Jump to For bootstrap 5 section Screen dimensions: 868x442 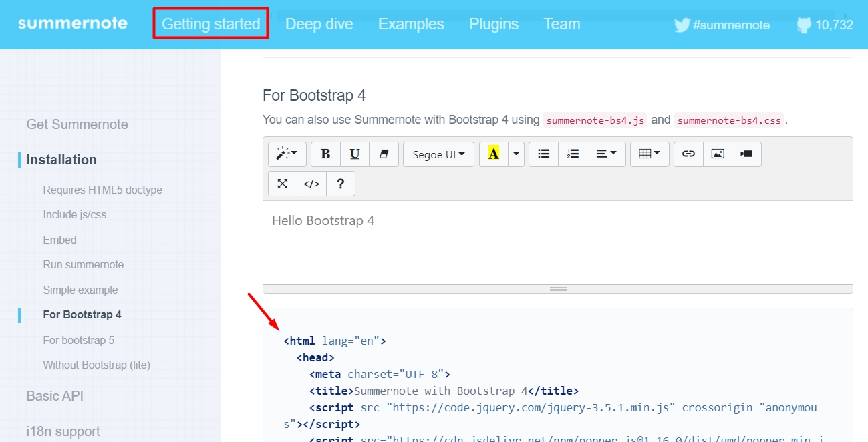click(79, 340)
